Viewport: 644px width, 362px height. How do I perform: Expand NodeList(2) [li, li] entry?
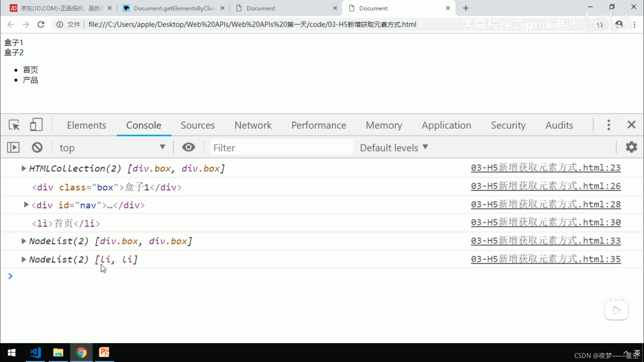click(23, 259)
